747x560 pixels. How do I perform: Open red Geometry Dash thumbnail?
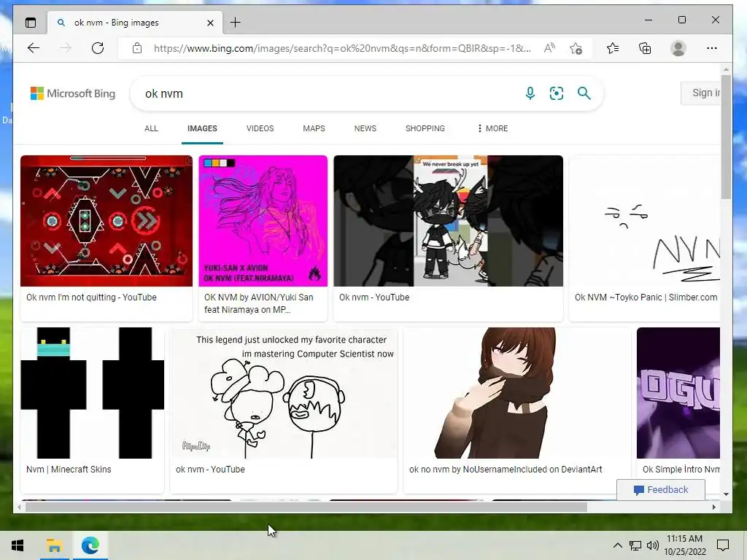(x=107, y=221)
